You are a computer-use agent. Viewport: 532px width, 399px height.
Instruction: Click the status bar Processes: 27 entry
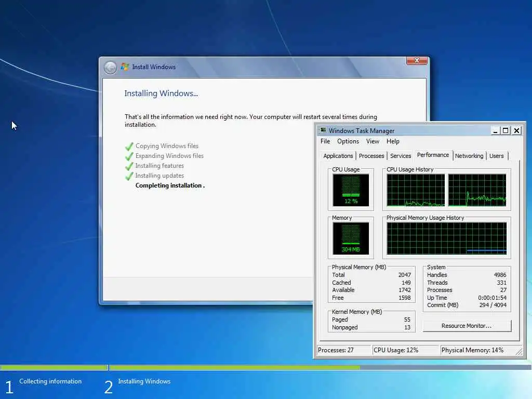pos(344,350)
